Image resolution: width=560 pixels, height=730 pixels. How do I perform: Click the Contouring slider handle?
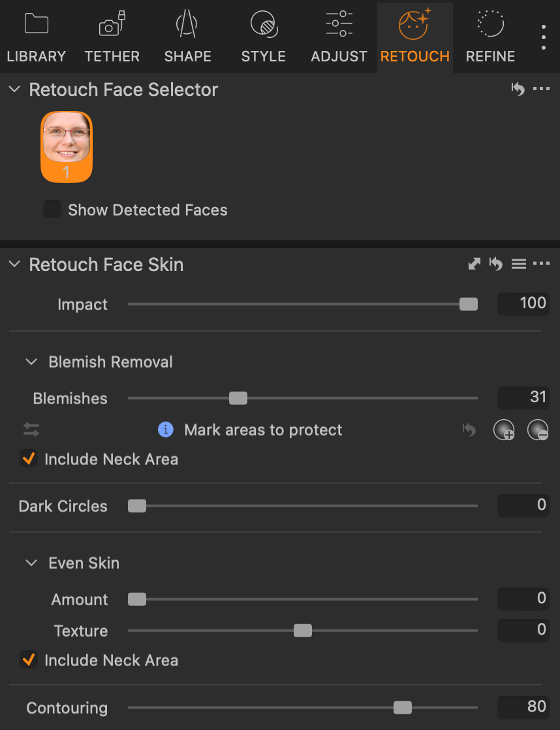click(402, 707)
